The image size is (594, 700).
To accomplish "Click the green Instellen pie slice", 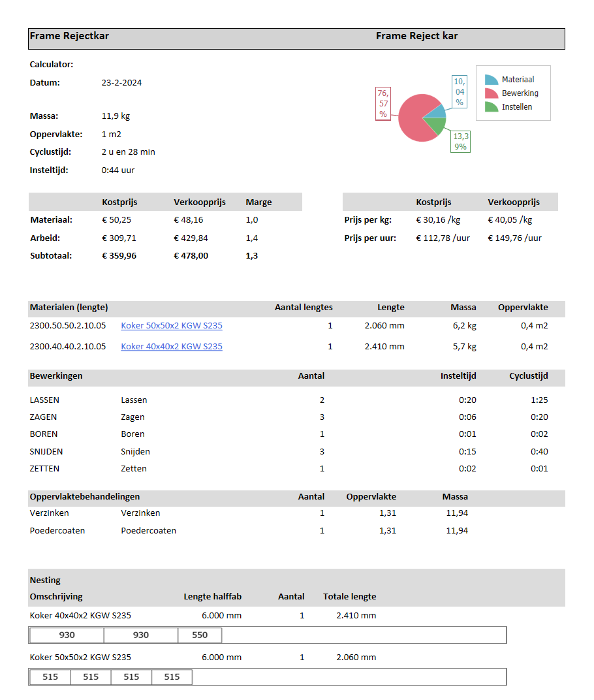I will [435, 125].
